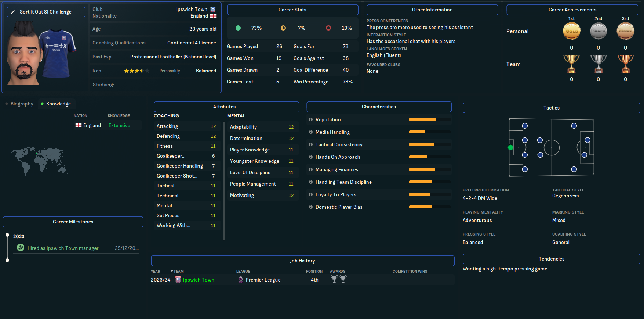Click the Handling Team Discipline info icon
Viewport: 644px width, 319px height.
click(x=311, y=182)
